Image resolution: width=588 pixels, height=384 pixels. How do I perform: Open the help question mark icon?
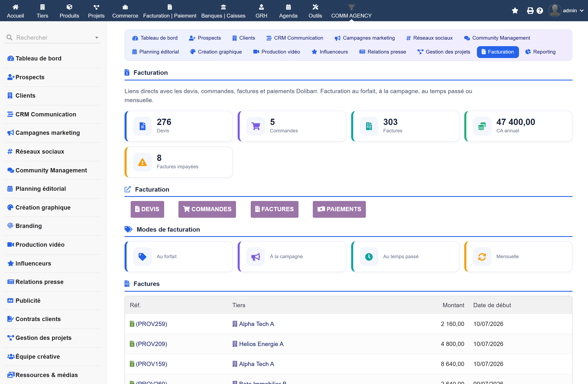tap(540, 11)
